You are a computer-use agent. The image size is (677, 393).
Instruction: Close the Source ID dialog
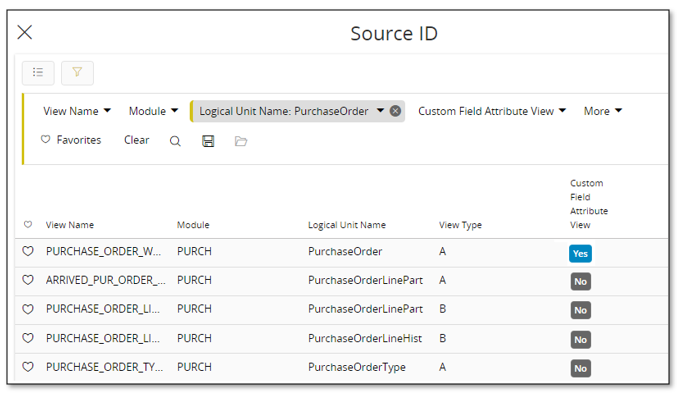coord(25,32)
